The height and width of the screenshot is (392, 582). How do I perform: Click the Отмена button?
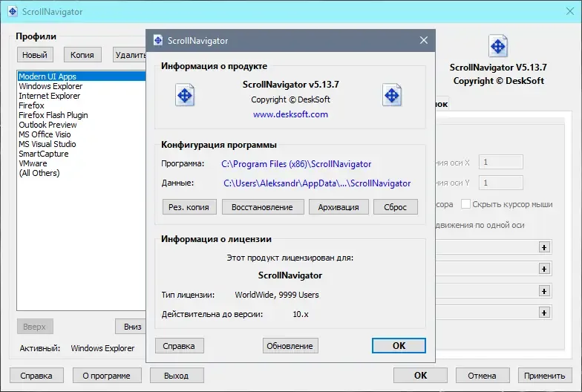483,376
